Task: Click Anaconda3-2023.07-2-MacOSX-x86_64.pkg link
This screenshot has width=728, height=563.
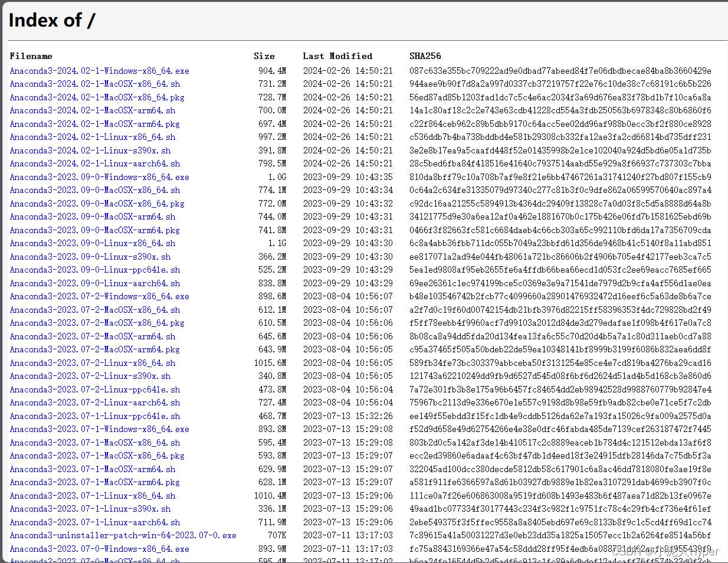Action: (97, 323)
